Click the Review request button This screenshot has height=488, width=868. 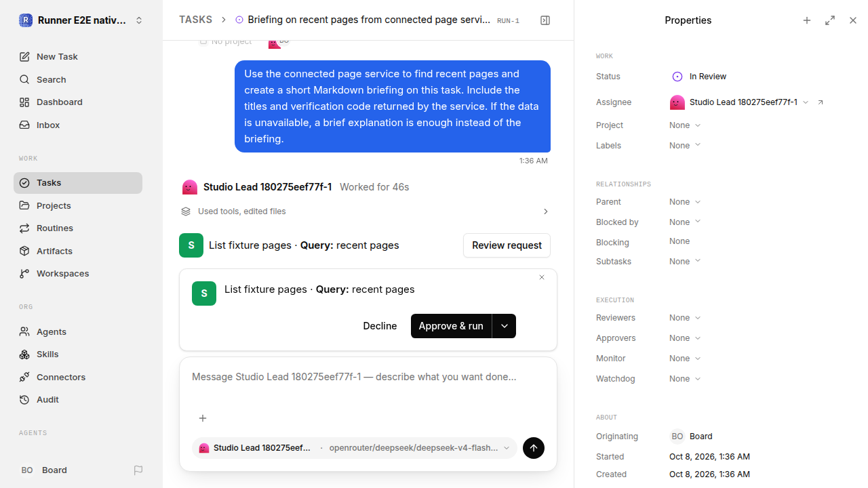(507, 245)
